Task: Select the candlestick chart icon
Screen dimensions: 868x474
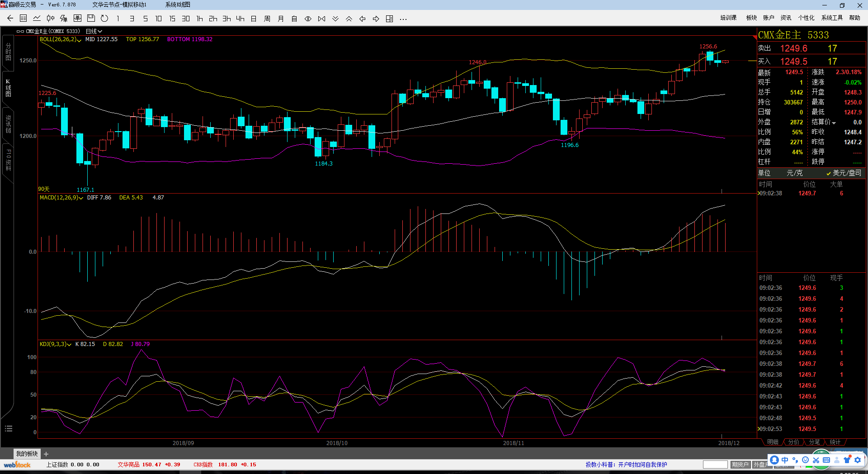Action: (51, 19)
